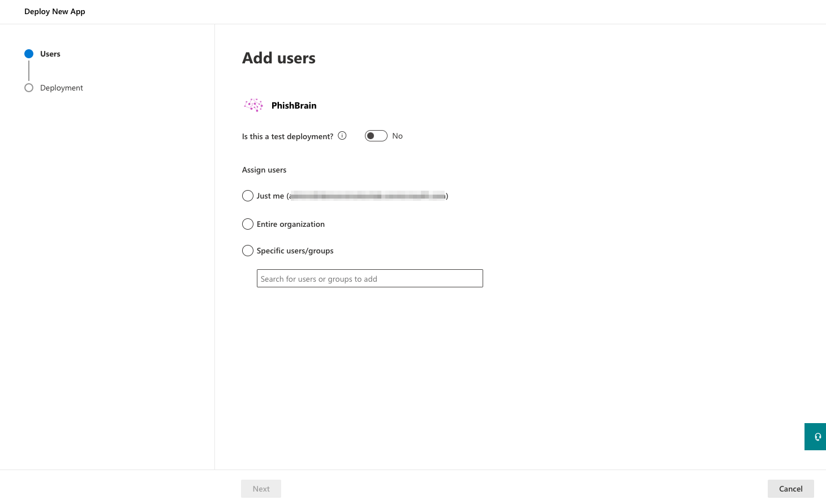Choose the Entire organization radio option

(248, 224)
